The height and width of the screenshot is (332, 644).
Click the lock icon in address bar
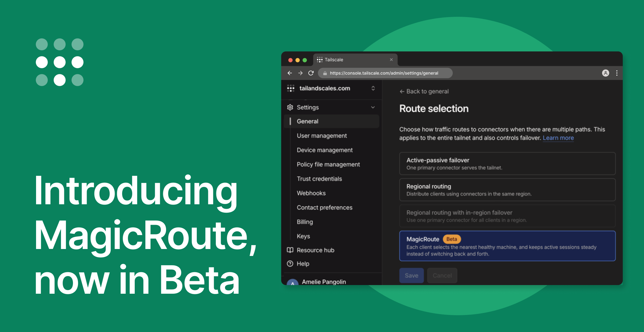click(325, 73)
